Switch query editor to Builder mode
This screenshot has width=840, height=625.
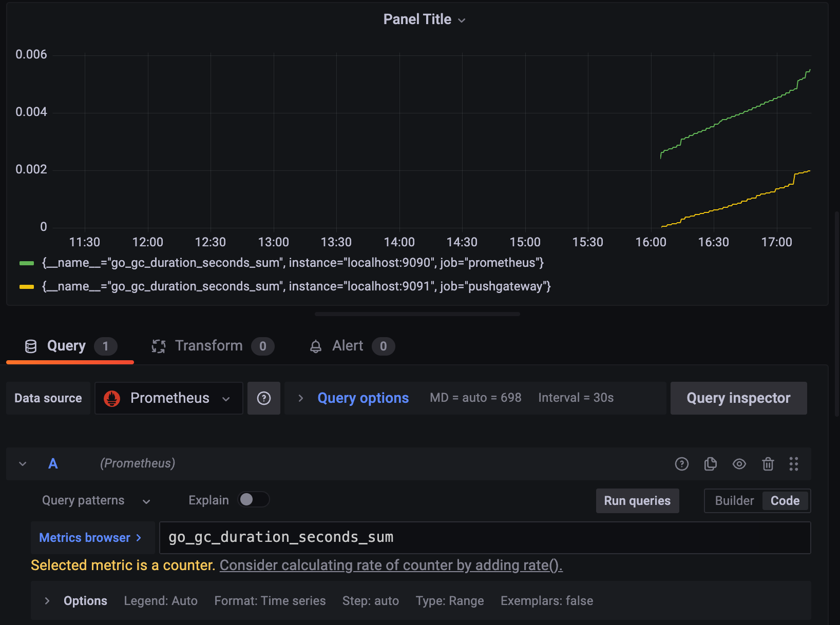coord(734,501)
